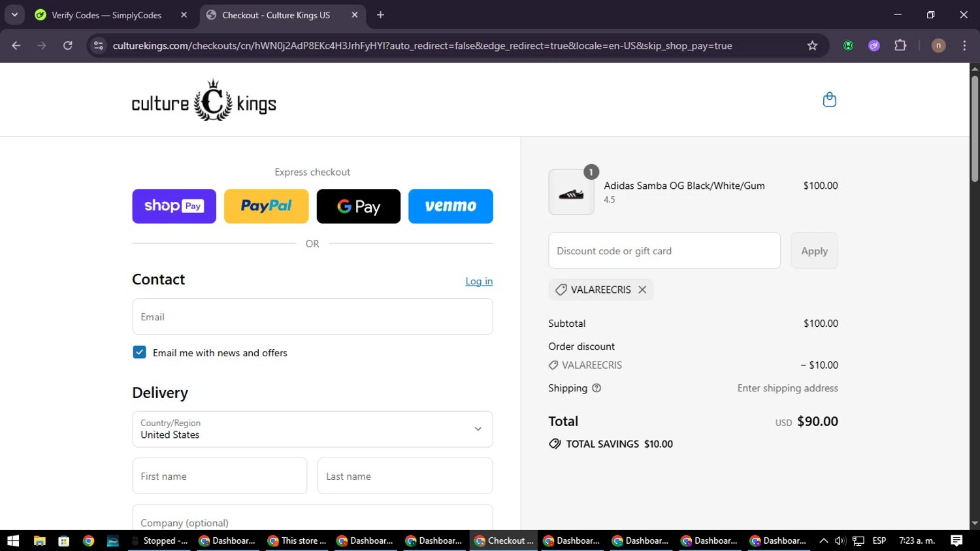Open the pinned Chrome taskbar icon

88,541
